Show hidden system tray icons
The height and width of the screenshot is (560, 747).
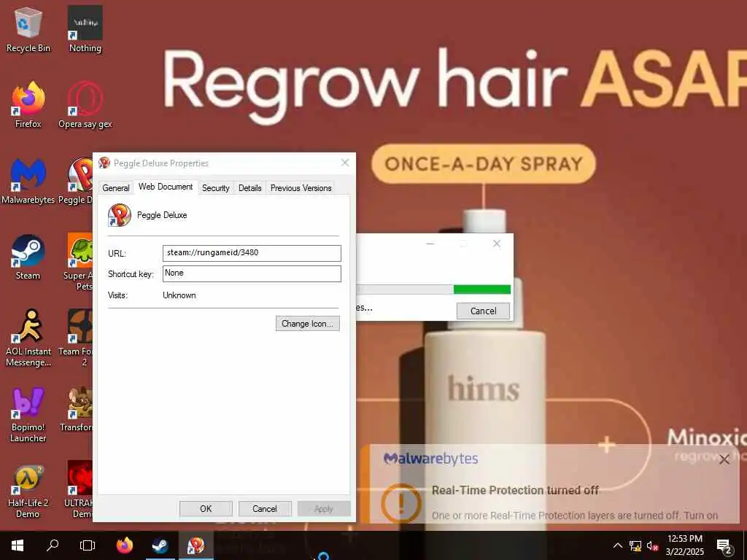[x=617, y=545]
